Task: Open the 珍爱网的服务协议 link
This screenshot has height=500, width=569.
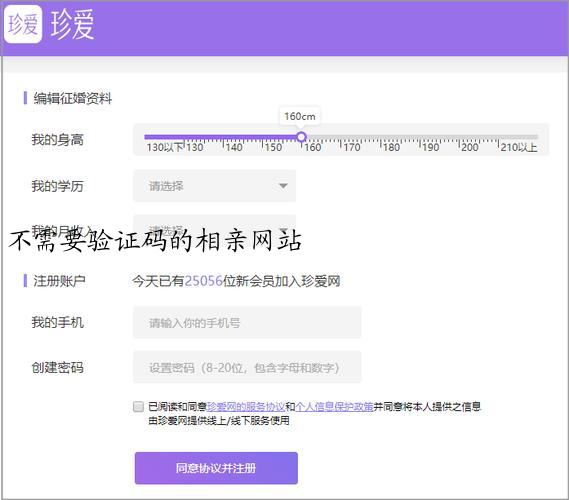Action: 246,407
